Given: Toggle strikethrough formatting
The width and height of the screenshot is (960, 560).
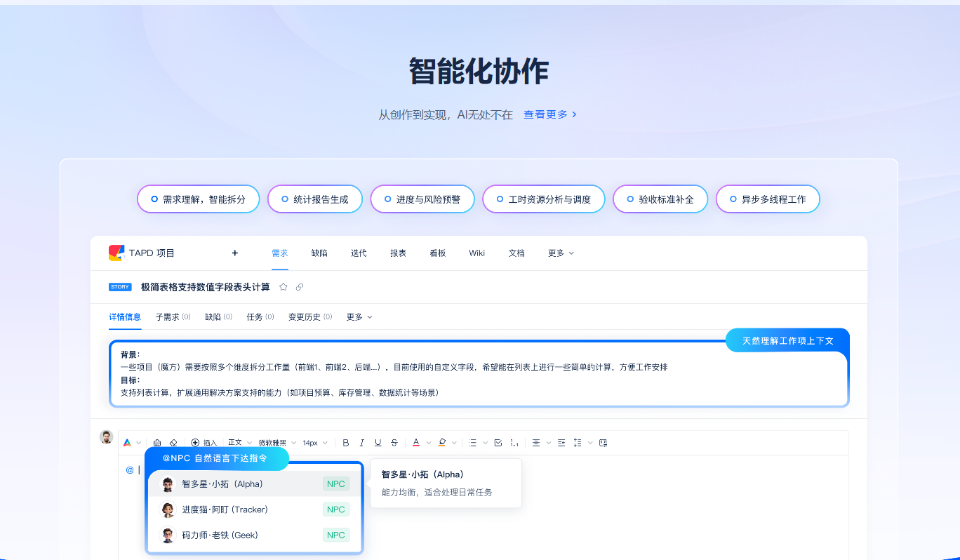Looking at the screenshot, I should click(x=394, y=443).
